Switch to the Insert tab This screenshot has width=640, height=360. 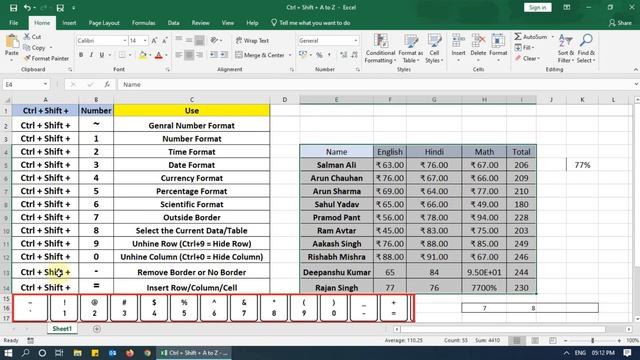tap(69, 23)
